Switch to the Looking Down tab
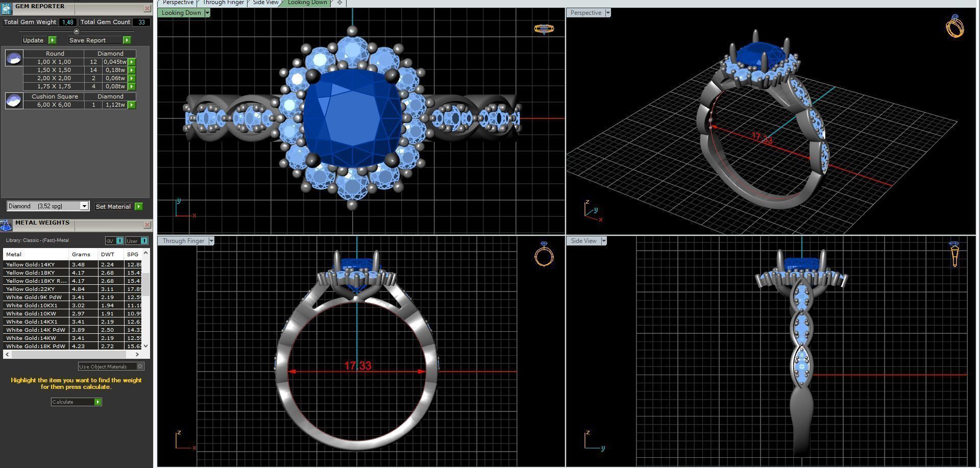Viewport: 980px width, 468px height. point(307,3)
